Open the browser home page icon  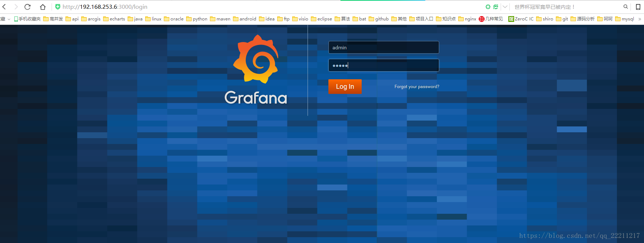43,7
